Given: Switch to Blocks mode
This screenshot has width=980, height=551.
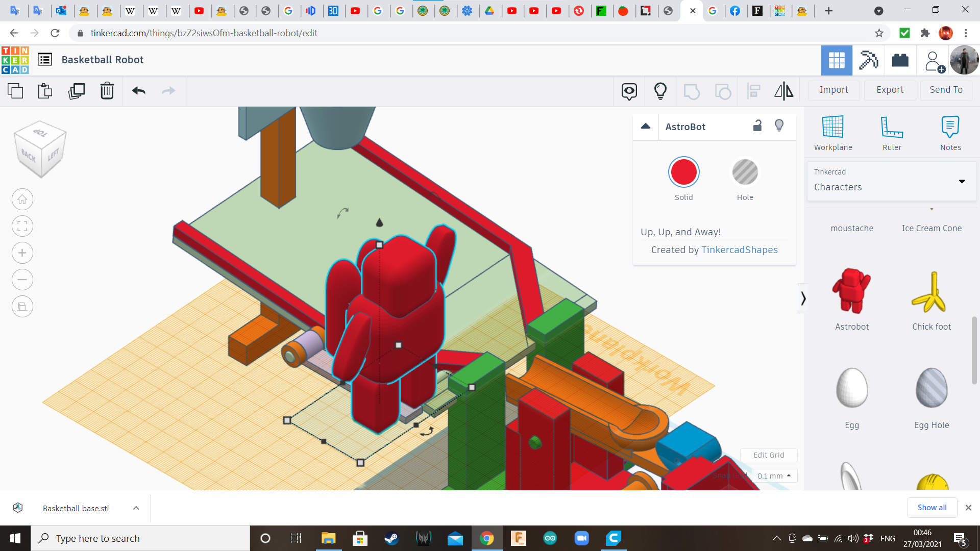Looking at the screenshot, I should click(x=868, y=60).
